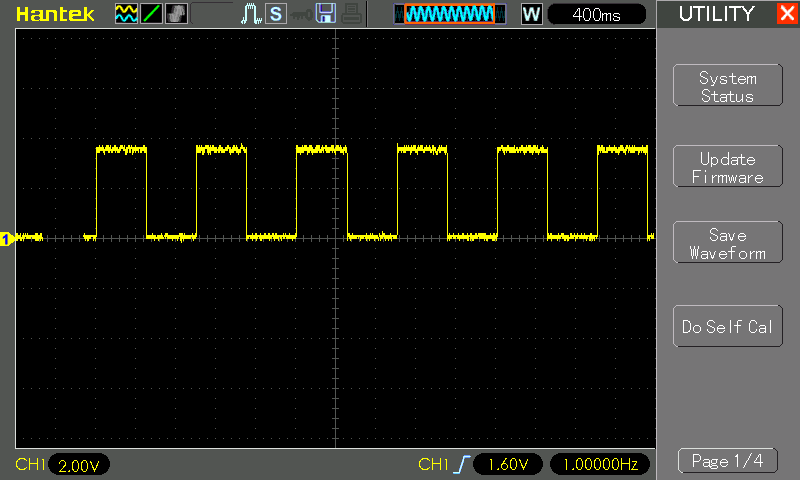The width and height of the screenshot is (800, 480).
Task: Click the 400ms timebase readout
Action: coord(597,14)
